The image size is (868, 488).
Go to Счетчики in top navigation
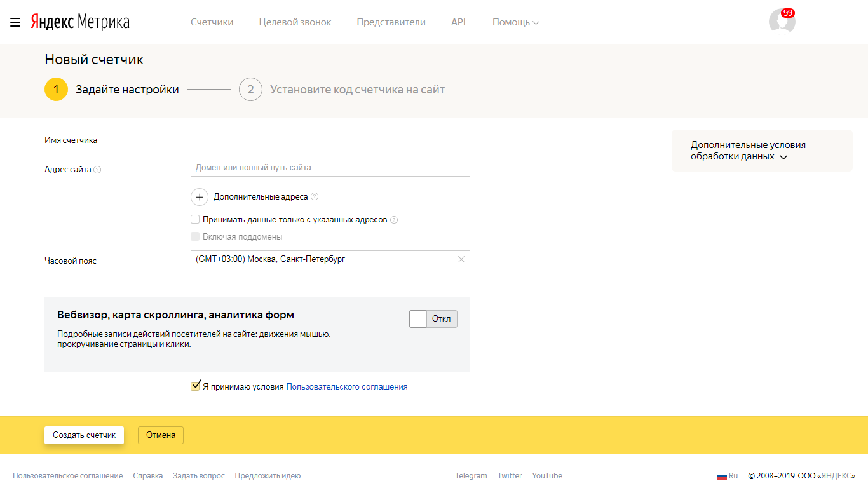click(212, 22)
